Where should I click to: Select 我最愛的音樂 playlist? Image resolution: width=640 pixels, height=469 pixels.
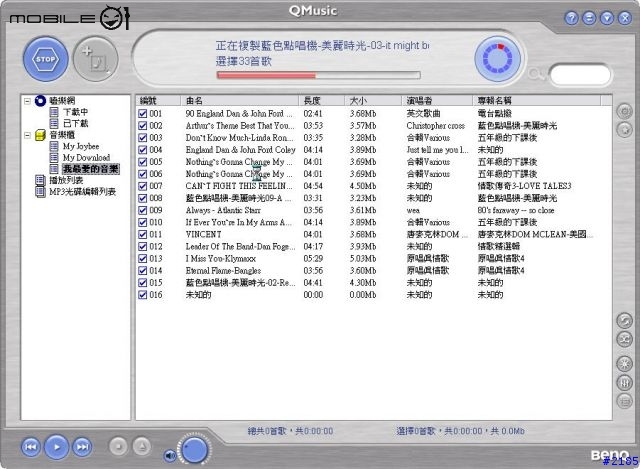click(x=91, y=169)
